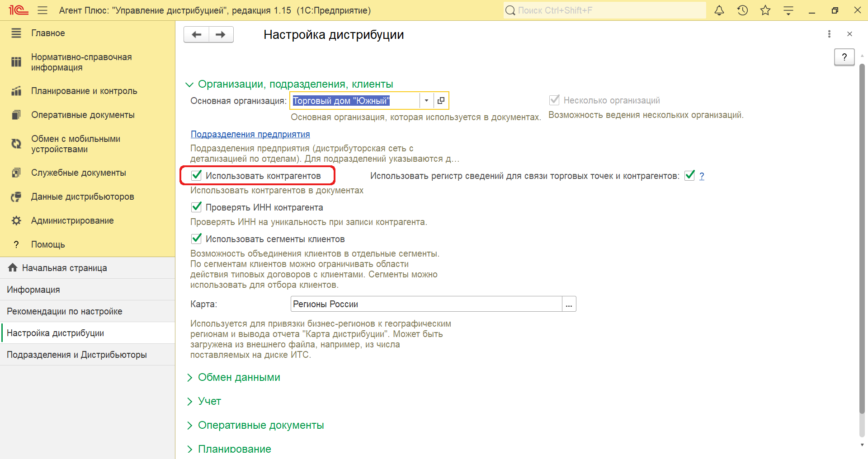Image resolution: width=868 pixels, height=459 pixels.
Task: Open the Основная организация dropdown arrow
Action: [426, 100]
